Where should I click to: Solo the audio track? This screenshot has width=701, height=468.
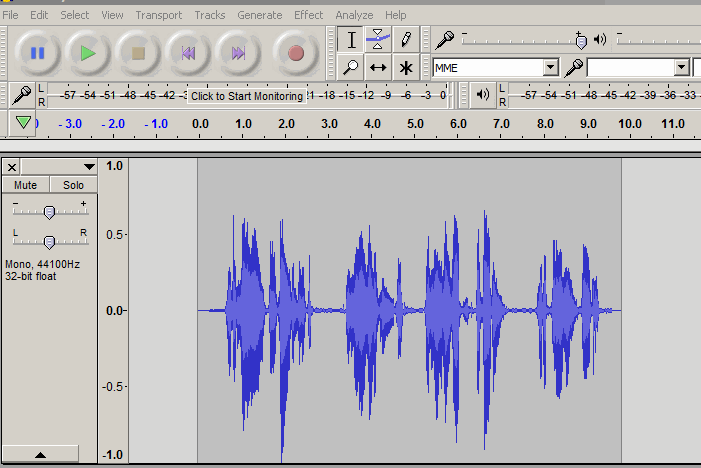73,185
